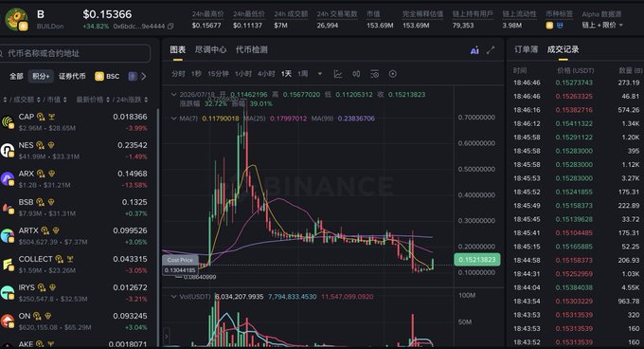Select the 4小时 chart interval

coord(266,74)
